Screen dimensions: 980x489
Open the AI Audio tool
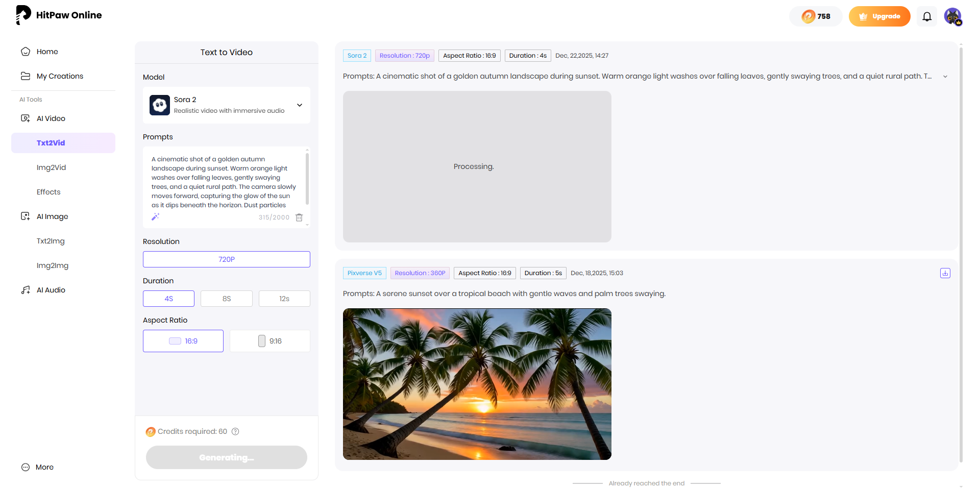(x=50, y=290)
